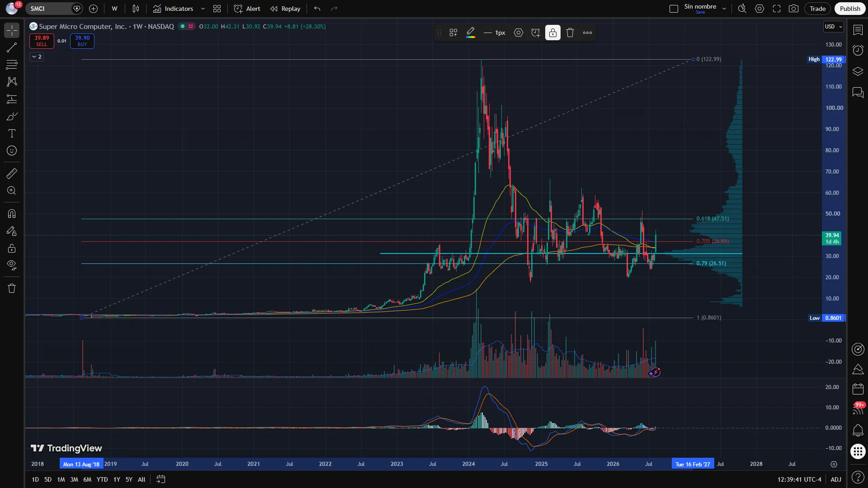Expand the Sin nombre layout dropdown
Viewport: 868px width, 488px height.
pyautogui.click(x=724, y=9)
